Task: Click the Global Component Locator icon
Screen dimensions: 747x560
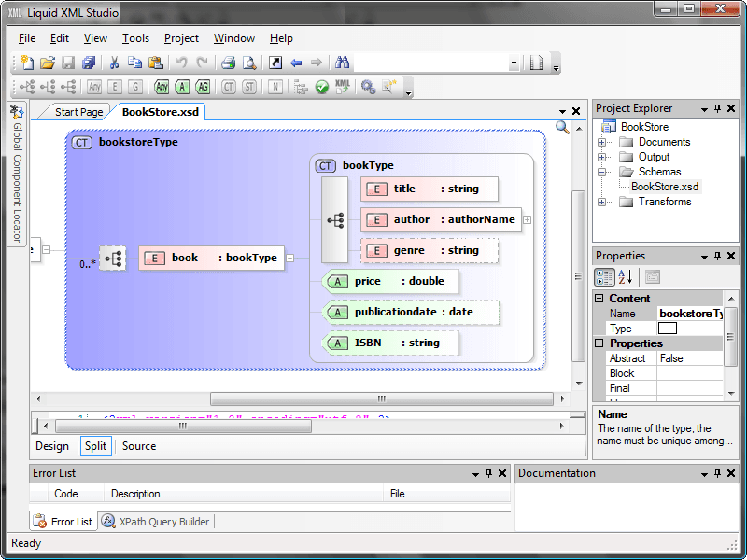Action: (17, 112)
